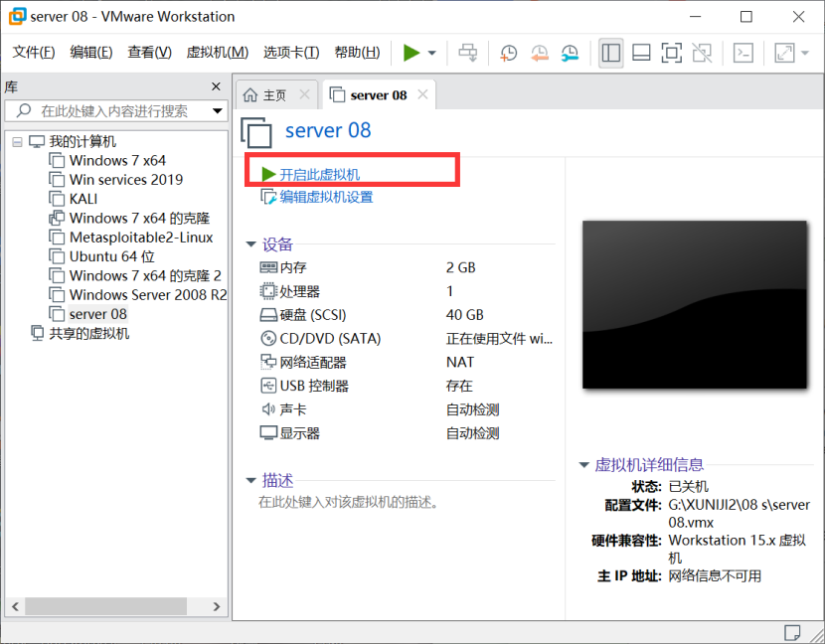Select Windows 7 x64 的克隆 2

click(145, 275)
